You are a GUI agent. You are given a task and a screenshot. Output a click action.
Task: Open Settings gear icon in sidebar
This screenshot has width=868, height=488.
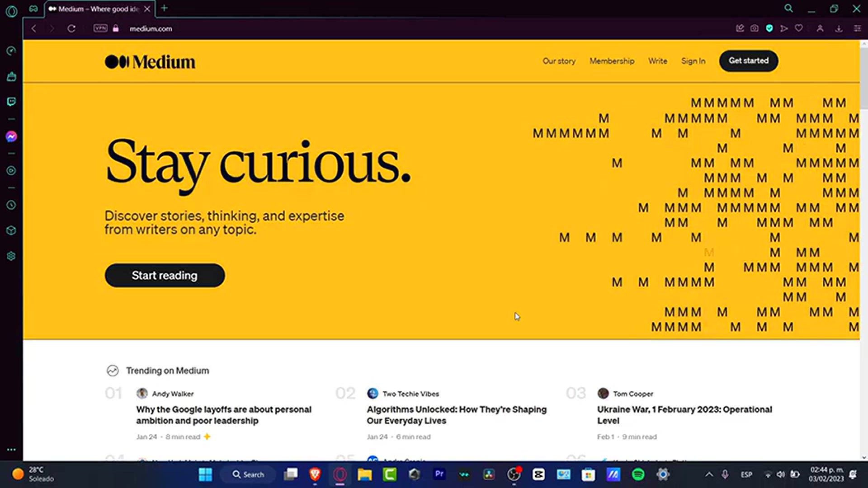[11, 256]
